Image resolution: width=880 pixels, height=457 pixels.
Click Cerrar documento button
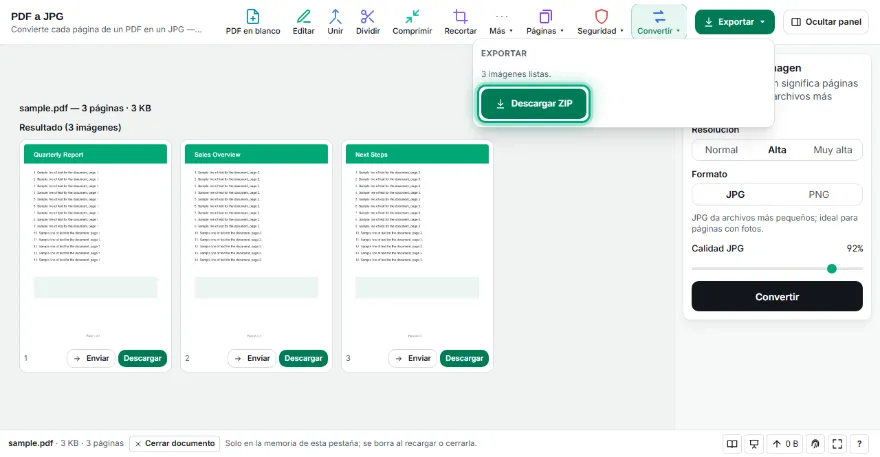tap(175, 444)
